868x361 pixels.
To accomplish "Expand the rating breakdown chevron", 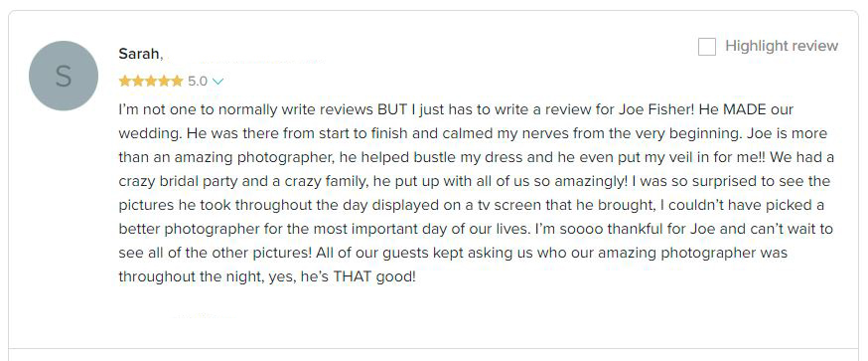I will click(x=217, y=82).
